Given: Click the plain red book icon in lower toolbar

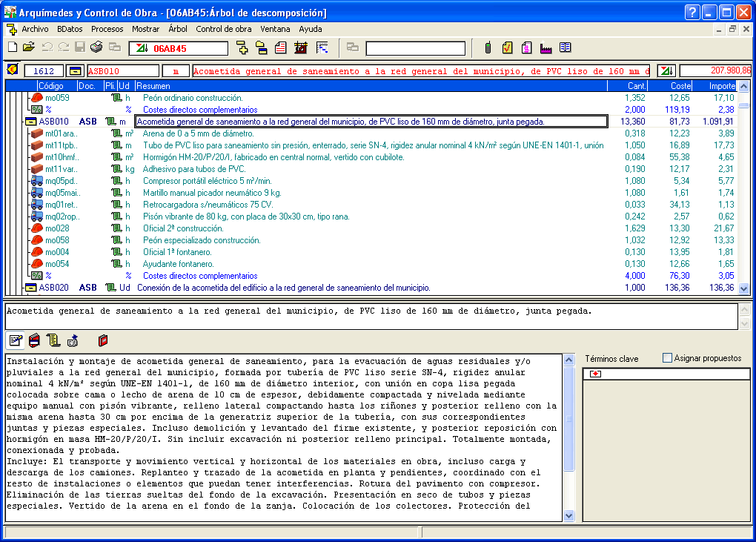Looking at the screenshot, I should [103, 341].
